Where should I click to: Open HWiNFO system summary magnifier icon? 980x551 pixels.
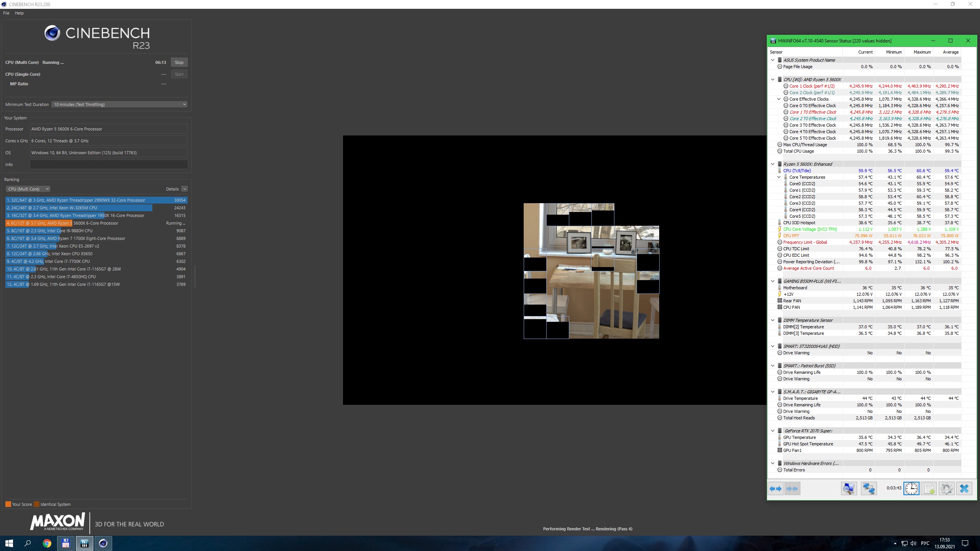tap(849, 489)
